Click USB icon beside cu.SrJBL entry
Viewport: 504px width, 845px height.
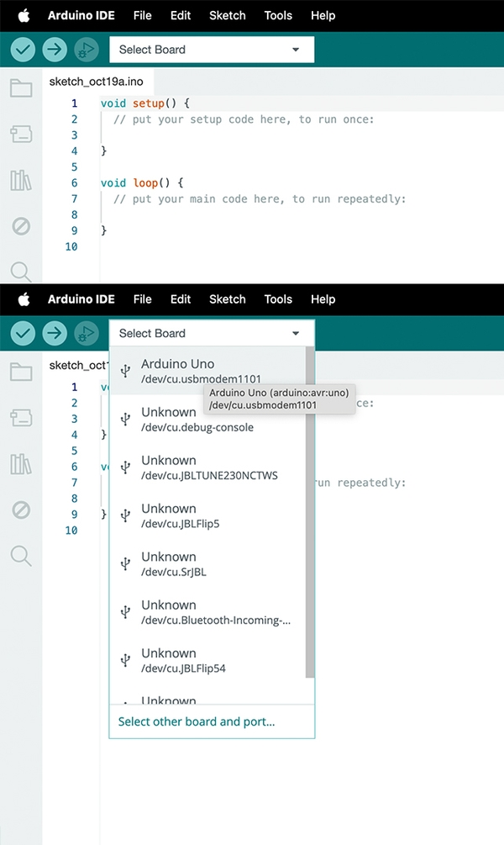(x=125, y=563)
